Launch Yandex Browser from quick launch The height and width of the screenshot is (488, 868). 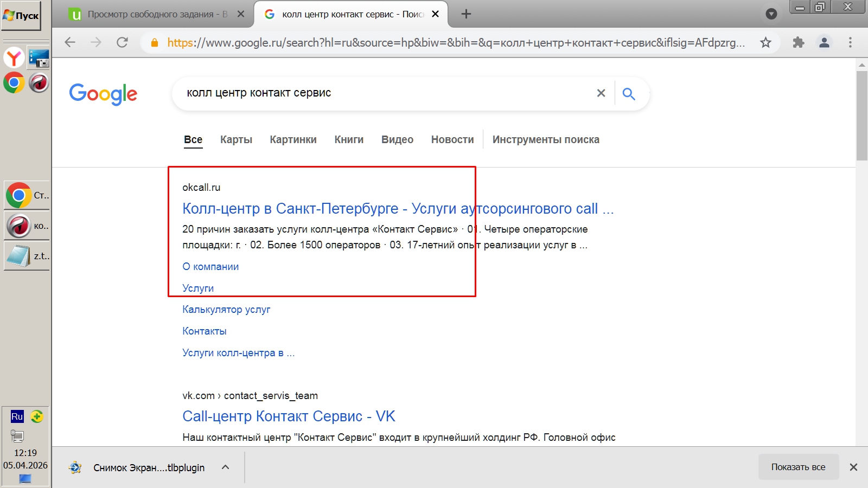(x=14, y=57)
